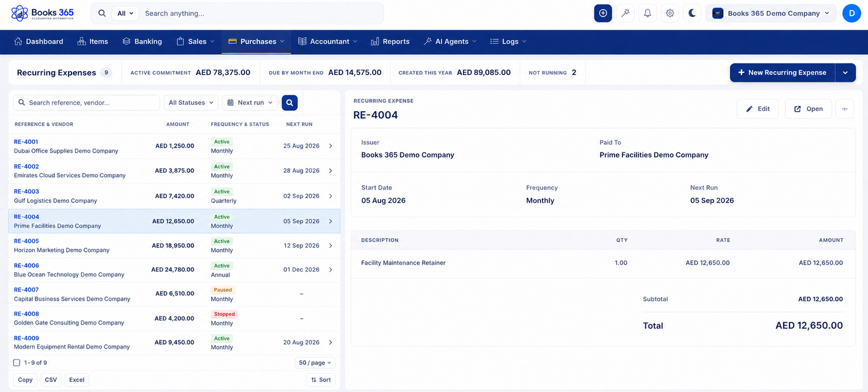Viewport: 868px width, 392px height.
Task: Expand the Logs menu
Action: pos(508,42)
